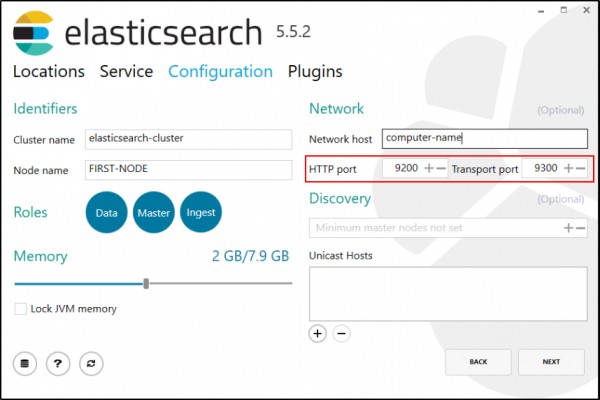Click the Network host input field
Viewport: 600px width, 400px height.
point(485,139)
